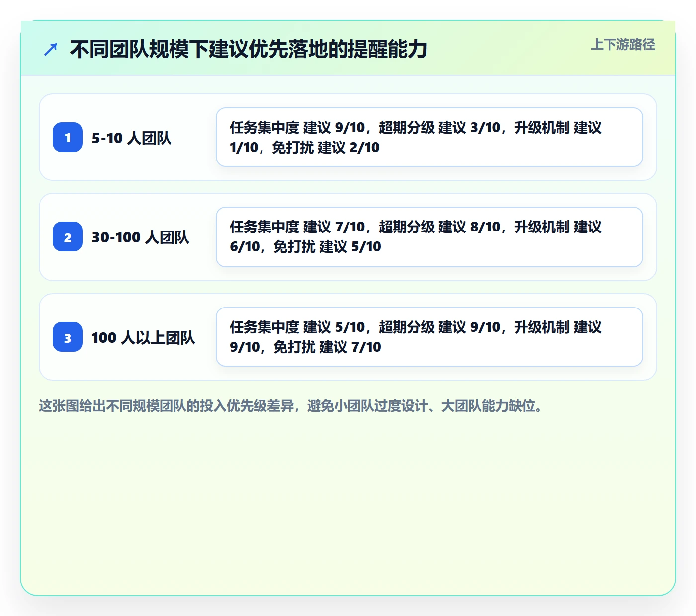Click the blue arrow icon beside the title
The width and height of the screenshot is (696, 616).
(51, 49)
